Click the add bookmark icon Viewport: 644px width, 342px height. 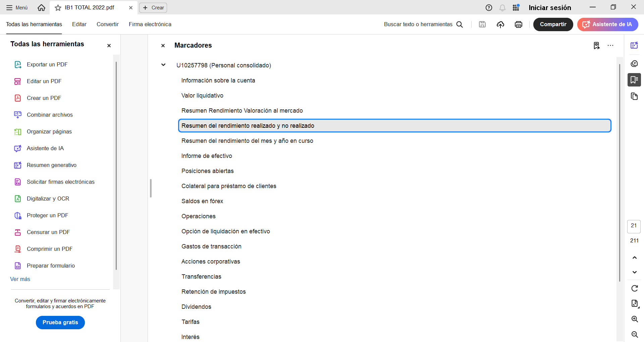596,46
